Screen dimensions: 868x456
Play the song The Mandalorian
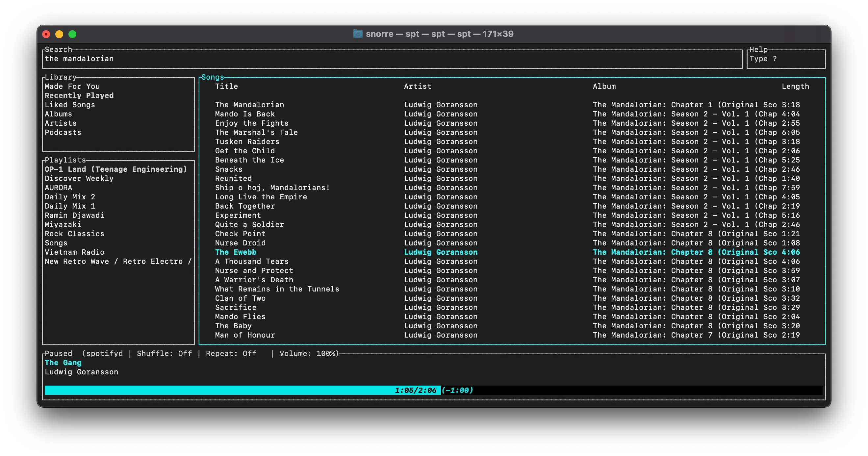pyautogui.click(x=249, y=105)
